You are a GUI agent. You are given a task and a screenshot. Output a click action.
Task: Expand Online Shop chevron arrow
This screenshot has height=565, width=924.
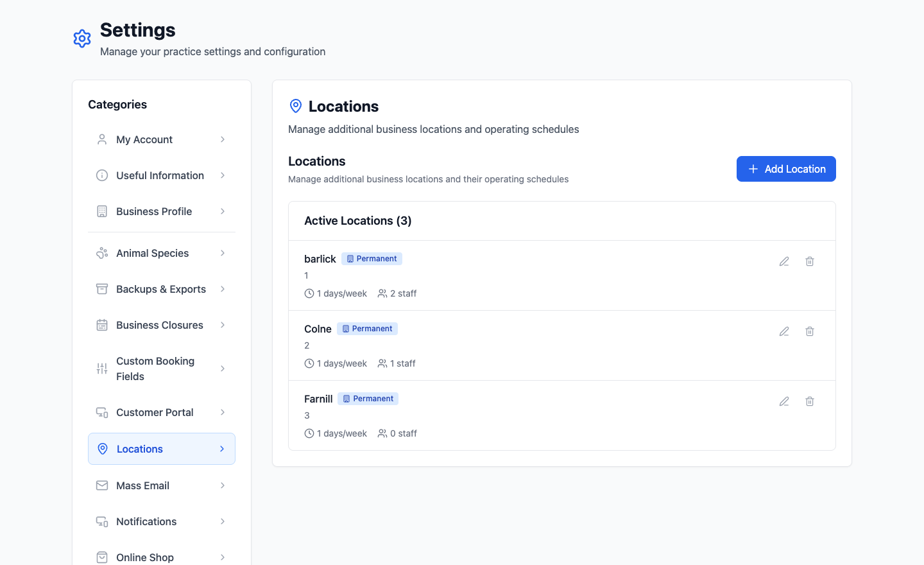coord(223,557)
